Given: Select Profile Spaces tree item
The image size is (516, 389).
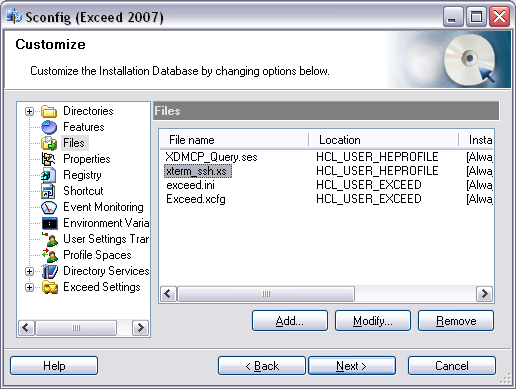Looking at the screenshot, I should (97, 255).
